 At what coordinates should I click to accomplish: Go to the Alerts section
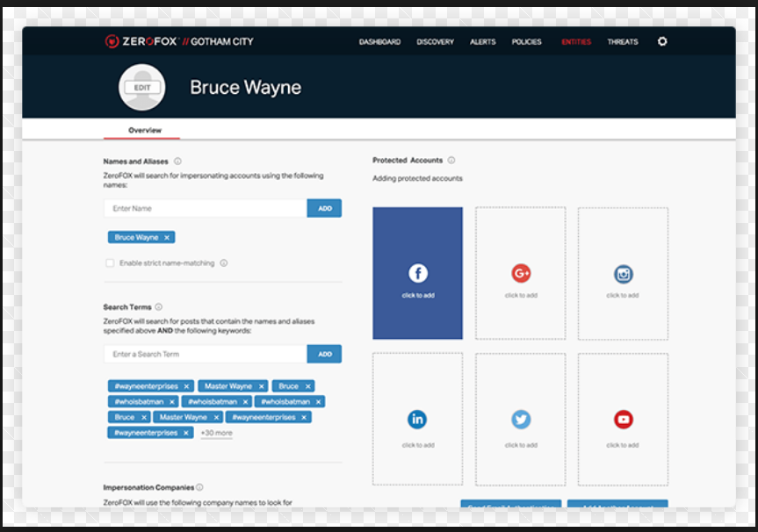[x=482, y=42]
